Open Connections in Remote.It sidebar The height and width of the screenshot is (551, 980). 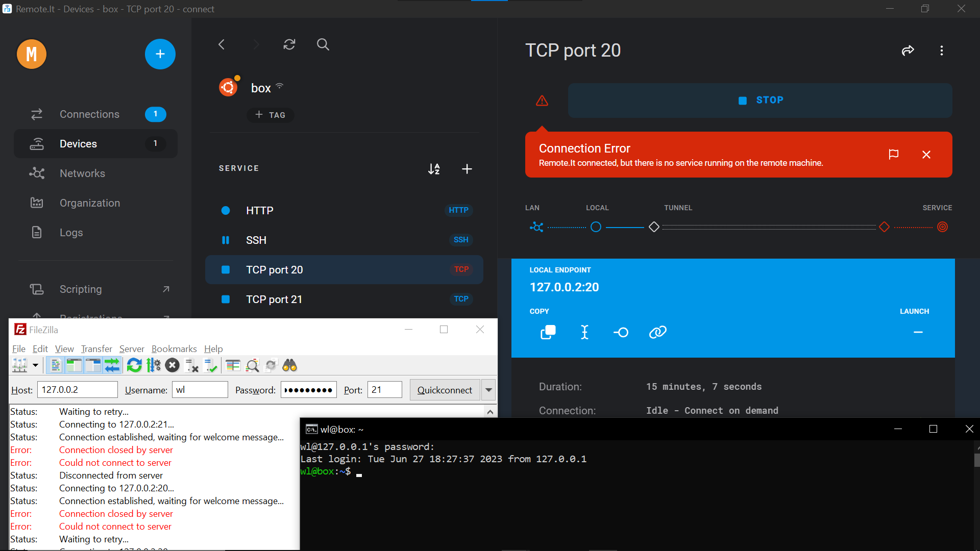click(x=96, y=114)
